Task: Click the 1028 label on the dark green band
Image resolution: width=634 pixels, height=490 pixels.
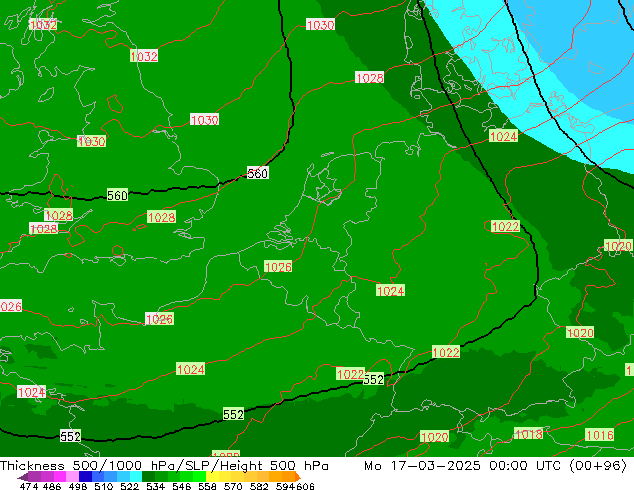Action: tap(370, 78)
